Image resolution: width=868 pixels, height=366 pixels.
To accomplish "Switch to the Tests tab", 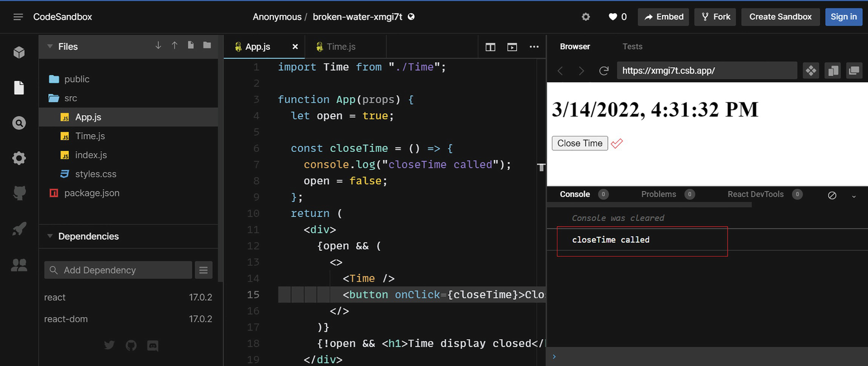I will (x=632, y=46).
